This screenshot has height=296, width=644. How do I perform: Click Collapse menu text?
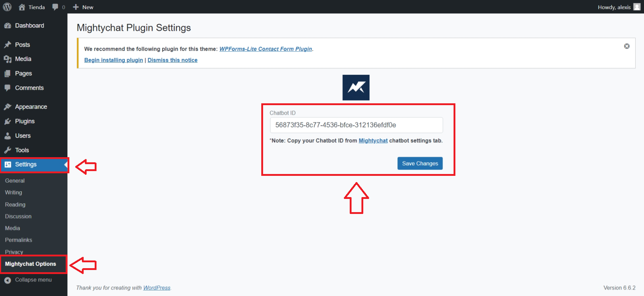tap(33, 280)
